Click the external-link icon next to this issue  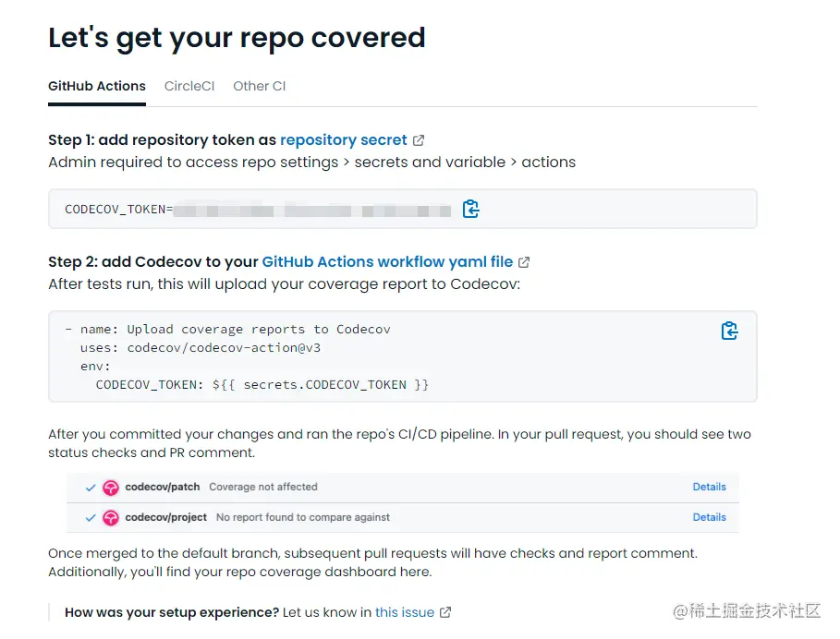click(445, 612)
